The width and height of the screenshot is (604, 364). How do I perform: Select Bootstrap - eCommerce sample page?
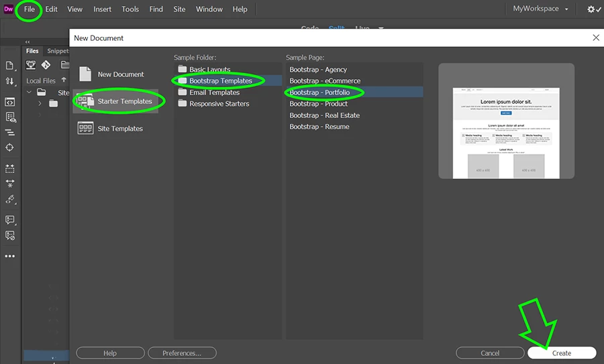coord(354,81)
